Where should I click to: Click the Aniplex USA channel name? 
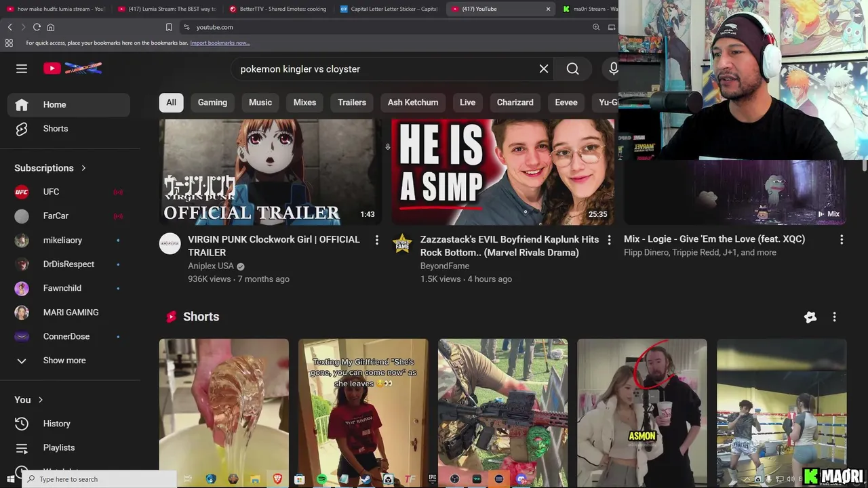pos(211,266)
